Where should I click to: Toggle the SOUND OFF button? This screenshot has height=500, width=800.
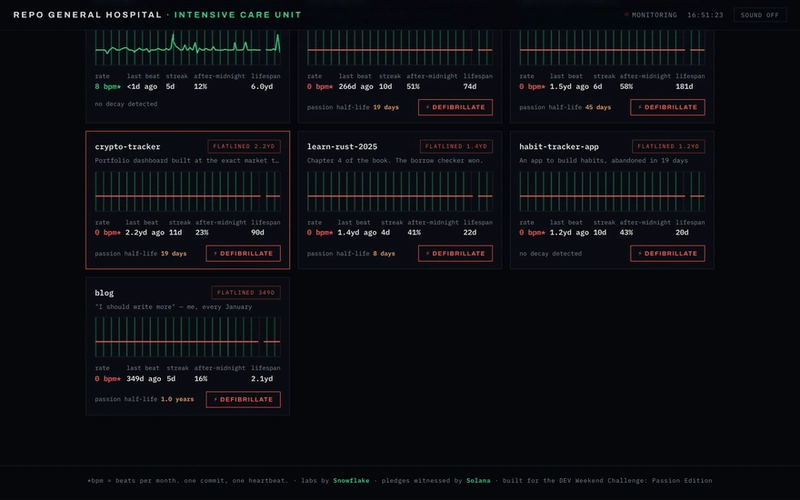click(x=760, y=15)
